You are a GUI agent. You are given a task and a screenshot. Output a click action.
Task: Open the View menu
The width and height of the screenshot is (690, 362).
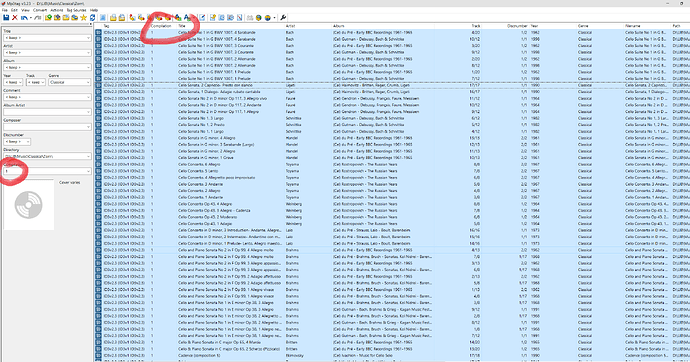click(x=25, y=10)
